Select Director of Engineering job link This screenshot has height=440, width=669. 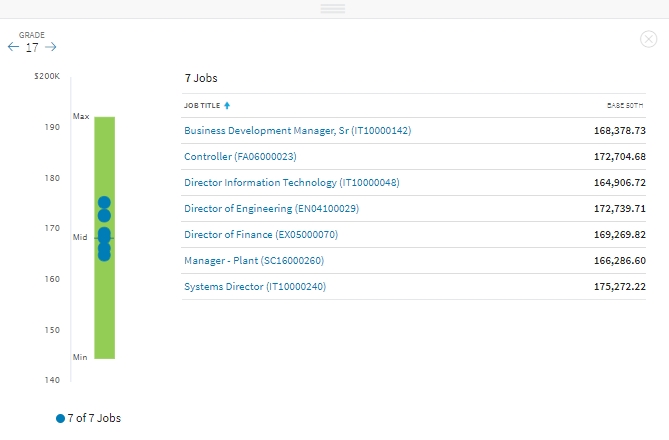pyautogui.click(x=271, y=209)
